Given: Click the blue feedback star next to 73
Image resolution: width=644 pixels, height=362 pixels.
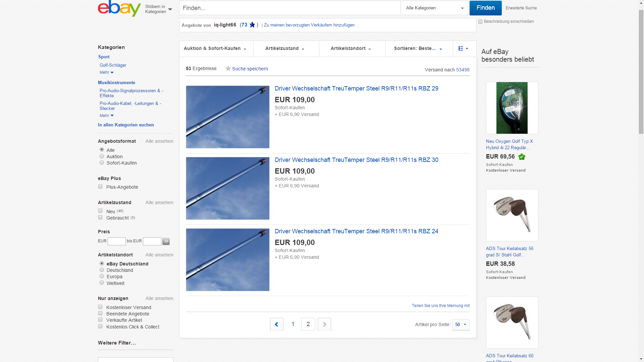Looking at the screenshot, I should [x=252, y=25].
